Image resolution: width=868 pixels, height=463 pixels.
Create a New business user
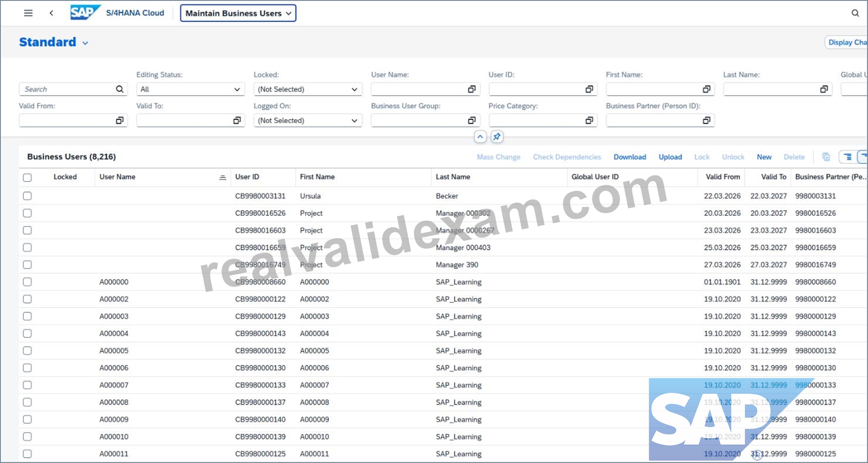point(764,157)
